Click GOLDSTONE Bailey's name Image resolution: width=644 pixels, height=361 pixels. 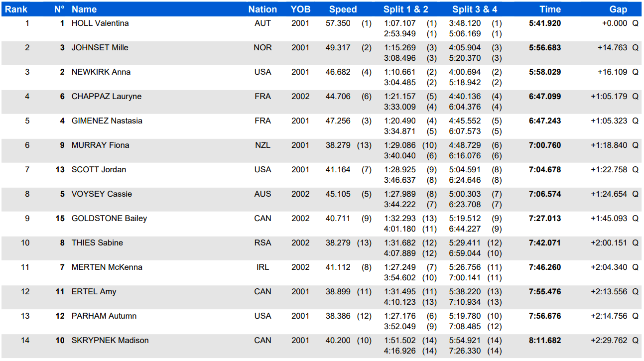[x=109, y=219]
